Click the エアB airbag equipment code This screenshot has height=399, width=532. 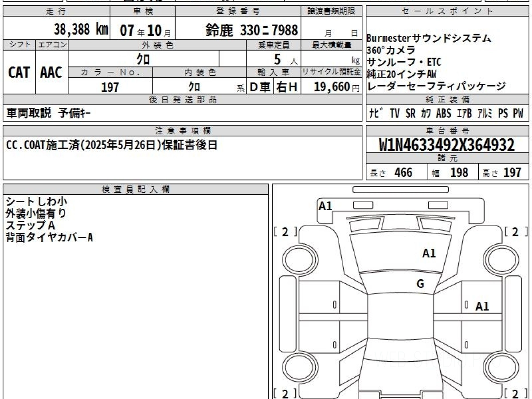[x=464, y=113]
